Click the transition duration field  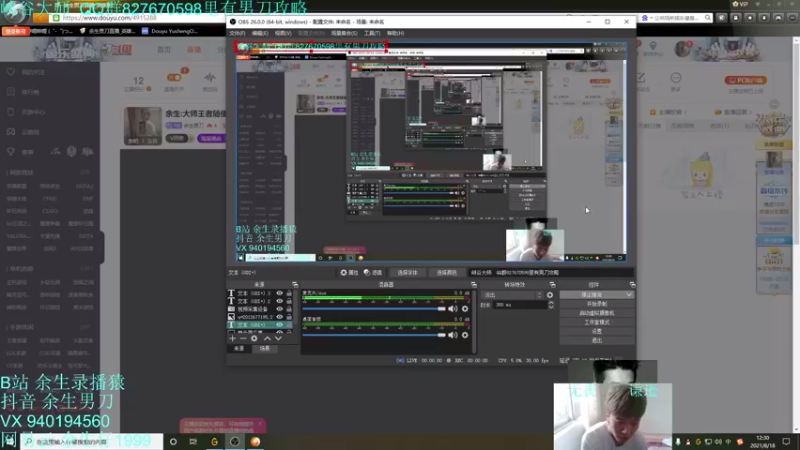point(520,305)
